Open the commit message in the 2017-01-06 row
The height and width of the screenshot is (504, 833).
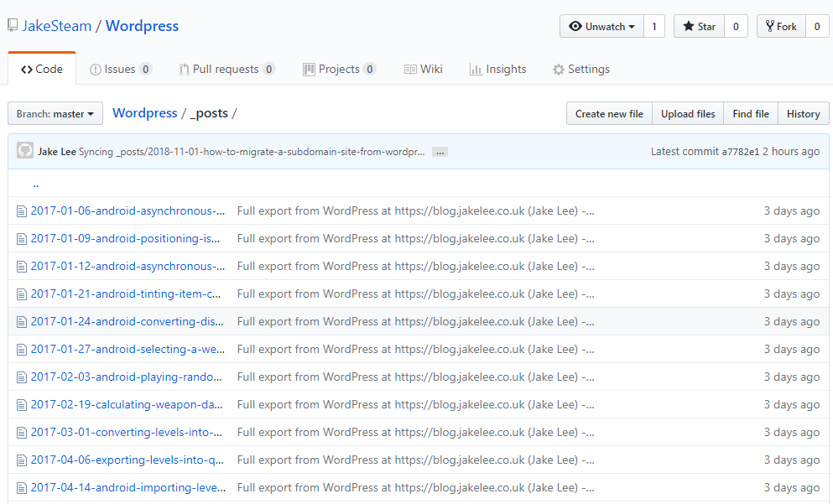(415, 210)
